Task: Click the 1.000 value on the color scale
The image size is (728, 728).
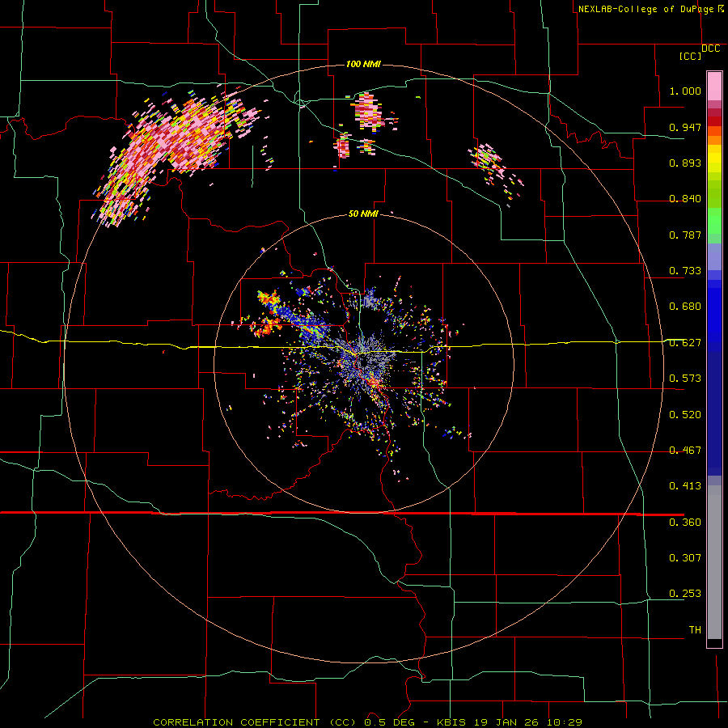Action: (685, 91)
